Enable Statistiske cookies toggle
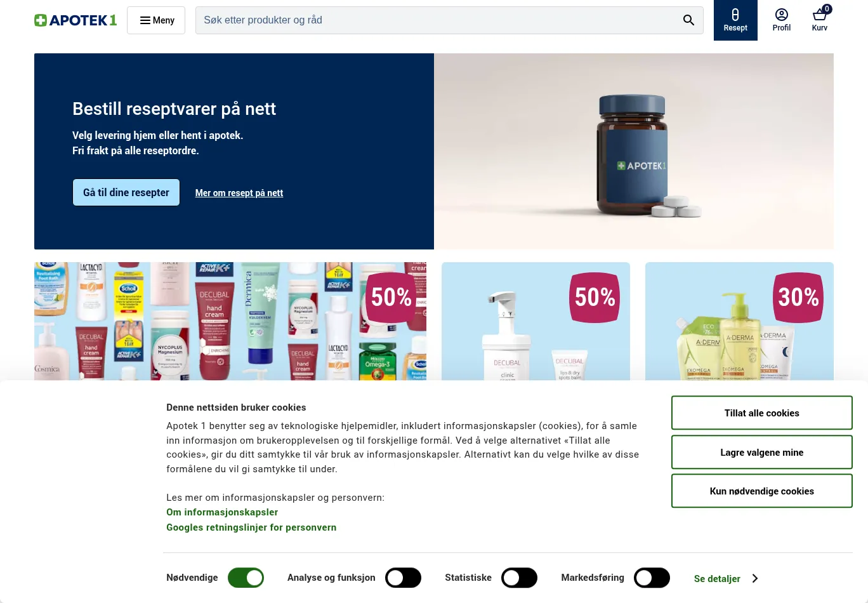868x603 pixels. coord(519,578)
